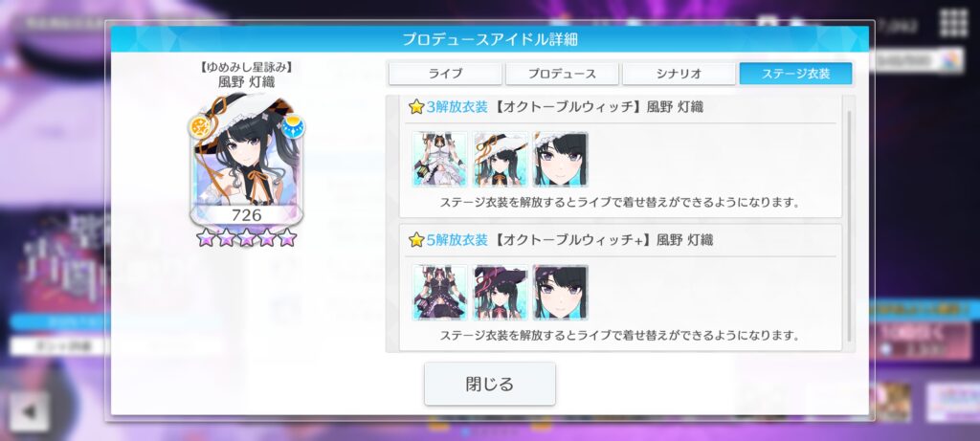This screenshot has height=441, width=980.
Task: View dark purple witch hat thumbnail
Action: click(500, 293)
